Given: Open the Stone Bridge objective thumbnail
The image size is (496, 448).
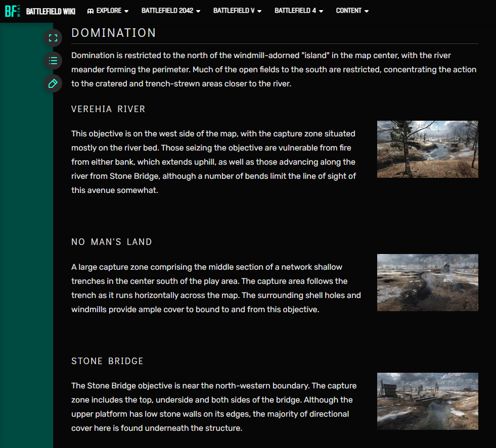Looking at the screenshot, I should [427, 401].
